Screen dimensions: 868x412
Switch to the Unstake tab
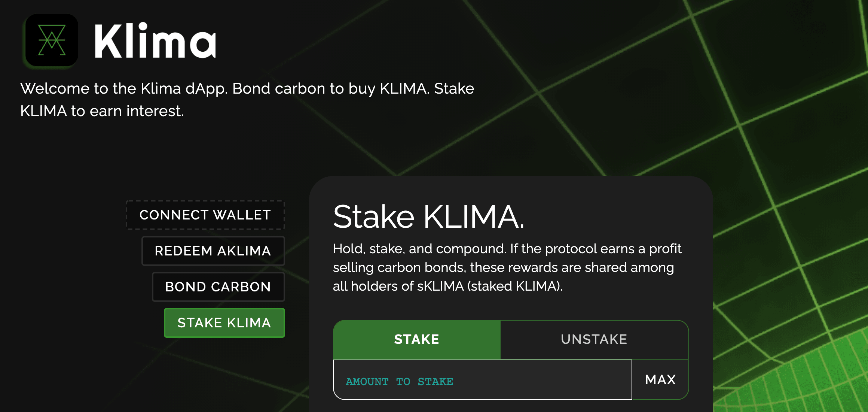click(594, 339)
